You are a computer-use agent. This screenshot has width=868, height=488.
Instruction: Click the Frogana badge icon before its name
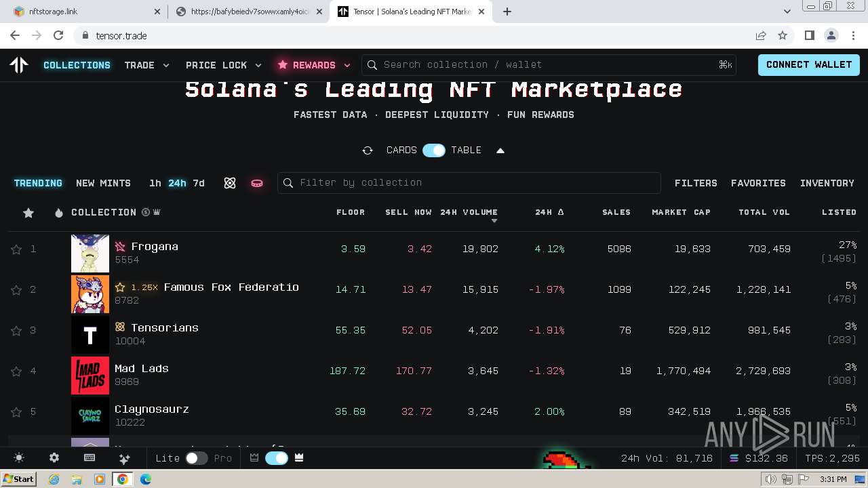(120, 247)
